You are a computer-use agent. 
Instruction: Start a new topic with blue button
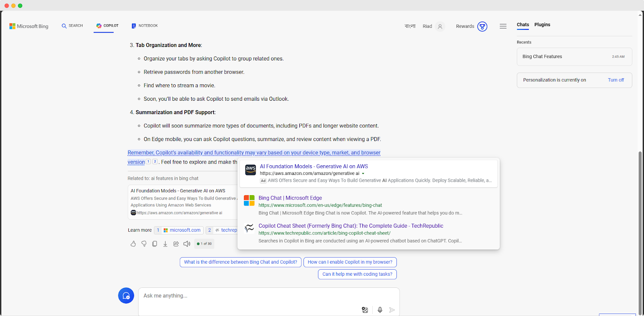click(x=126, y=296)
